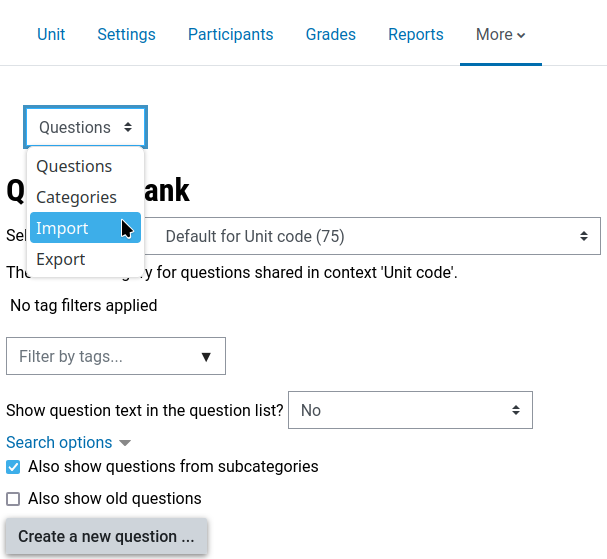607x559 pixels.
Task: Enable Also show old questions checkbox
Action: click(x=13, y=499)
